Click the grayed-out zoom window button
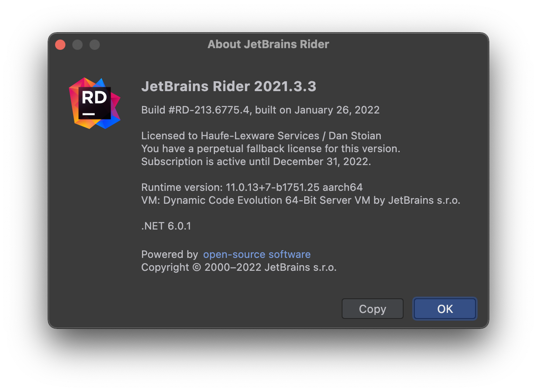The height and width of the screenshot is (392, 537). pyautogui.click(x=95, y=44)
